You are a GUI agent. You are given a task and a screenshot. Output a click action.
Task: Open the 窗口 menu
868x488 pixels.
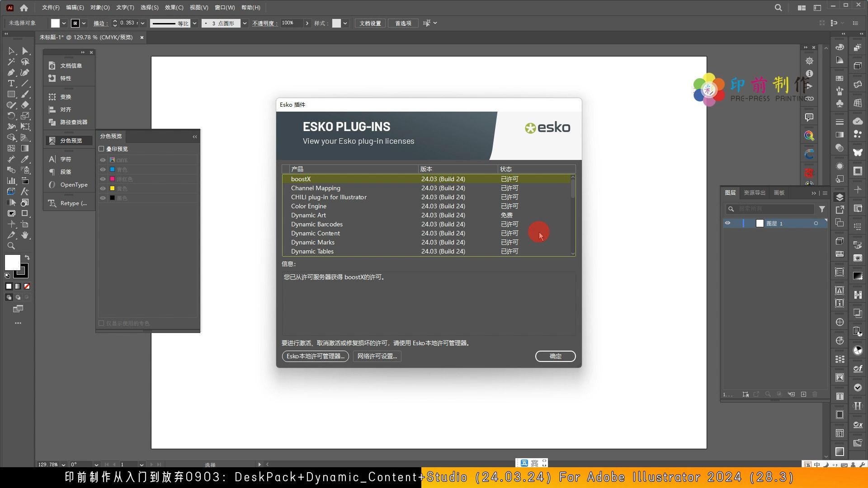click(225, 8)
